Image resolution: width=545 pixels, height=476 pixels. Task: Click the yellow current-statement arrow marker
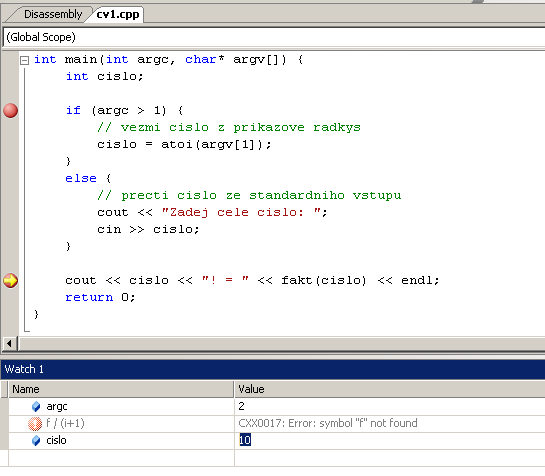click(x=10, y=281)
